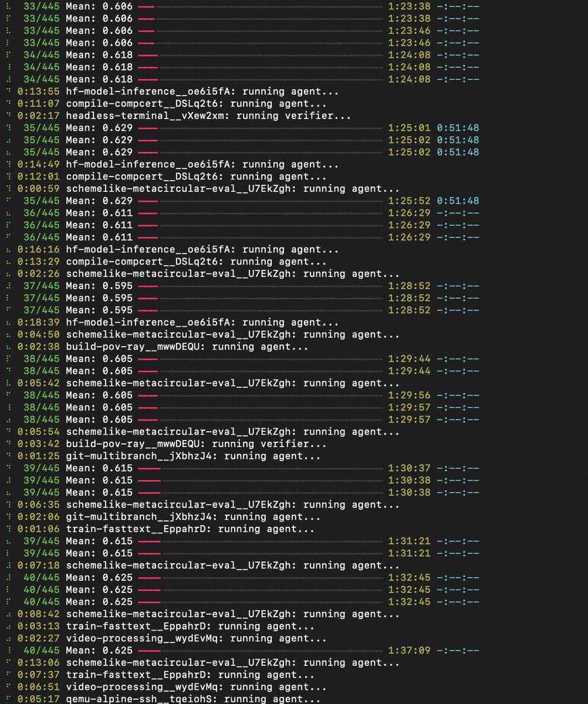Select the schemelike-metacircular-eval row timed 0:07:18
The width and height of the screenshot is (588, 704).
[x=203, y=566]
